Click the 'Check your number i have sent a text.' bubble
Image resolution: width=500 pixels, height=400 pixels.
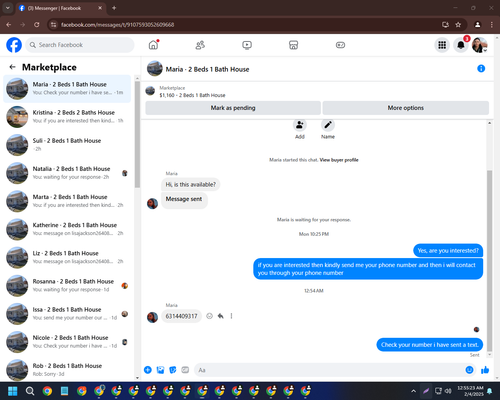click(430, 345)
